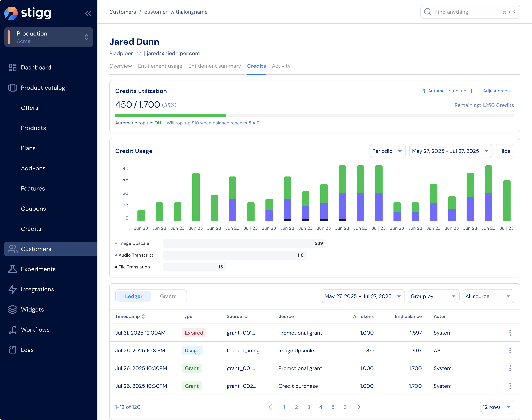Screen dimensions: 532x420
Task: Click the File Translation 15 usage bar
Action: click(195, 267)
